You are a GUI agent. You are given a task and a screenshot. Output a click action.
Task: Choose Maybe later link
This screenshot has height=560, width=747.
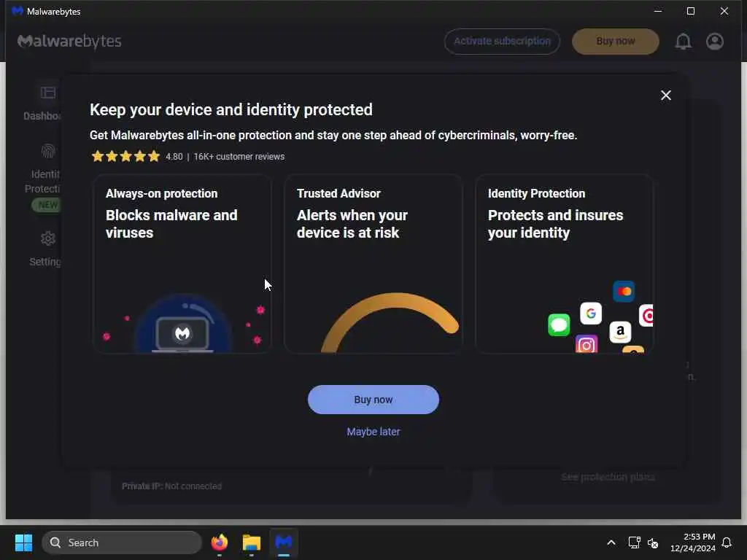(x=373, y=432)
